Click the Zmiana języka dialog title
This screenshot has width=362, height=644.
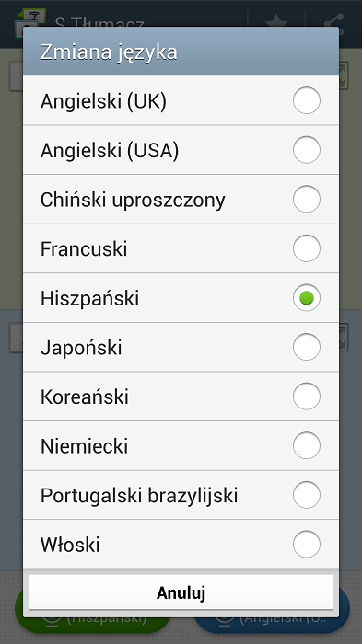click(109, 52)
